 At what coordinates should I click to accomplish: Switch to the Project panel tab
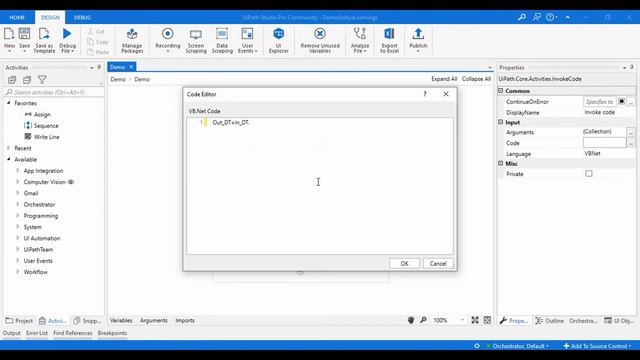(19, 321)
